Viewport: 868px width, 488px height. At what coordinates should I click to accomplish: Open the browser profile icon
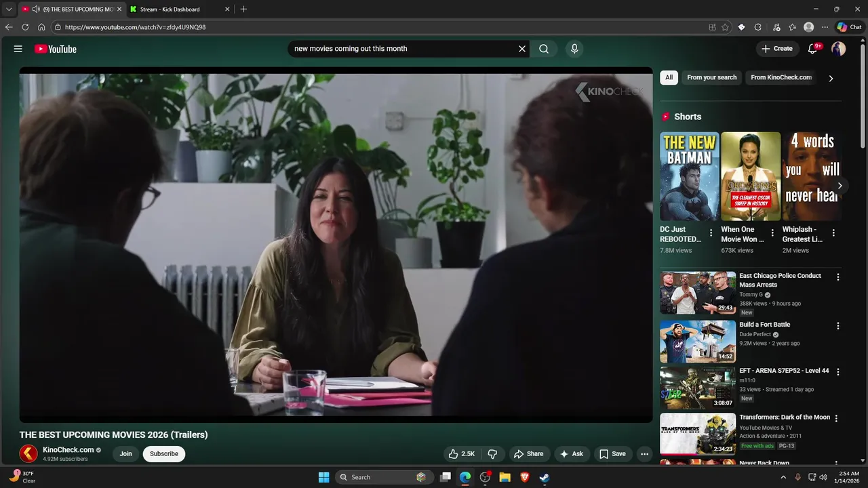click(x=808, y=27)
